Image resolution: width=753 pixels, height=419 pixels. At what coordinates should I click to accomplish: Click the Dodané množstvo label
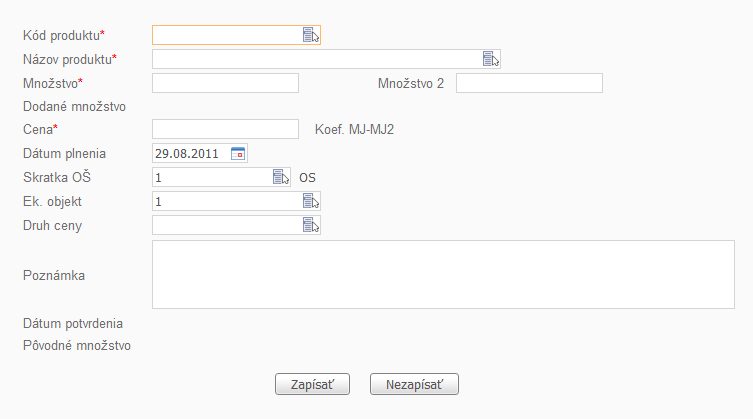click(74, 107)
